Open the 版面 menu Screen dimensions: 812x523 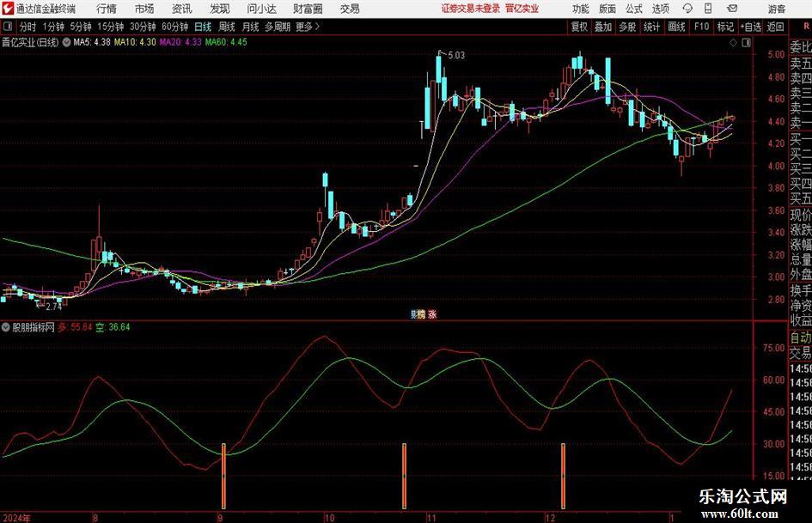click(607, 9)
